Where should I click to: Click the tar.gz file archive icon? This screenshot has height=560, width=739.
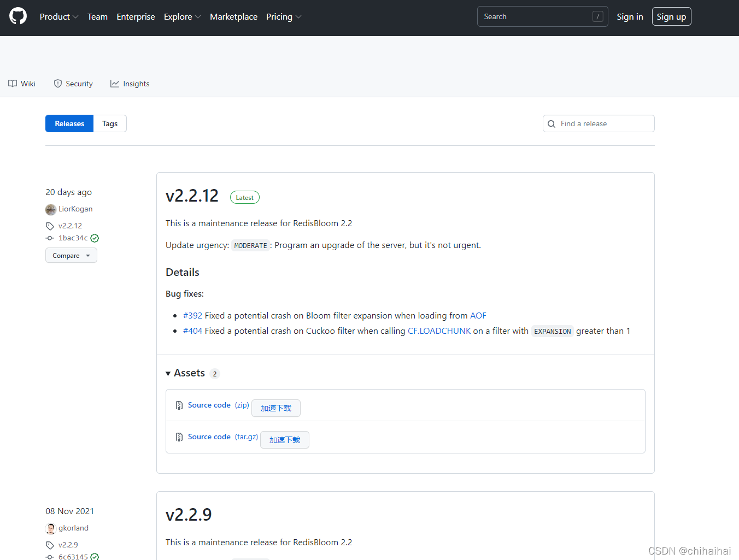click(179, 437)
